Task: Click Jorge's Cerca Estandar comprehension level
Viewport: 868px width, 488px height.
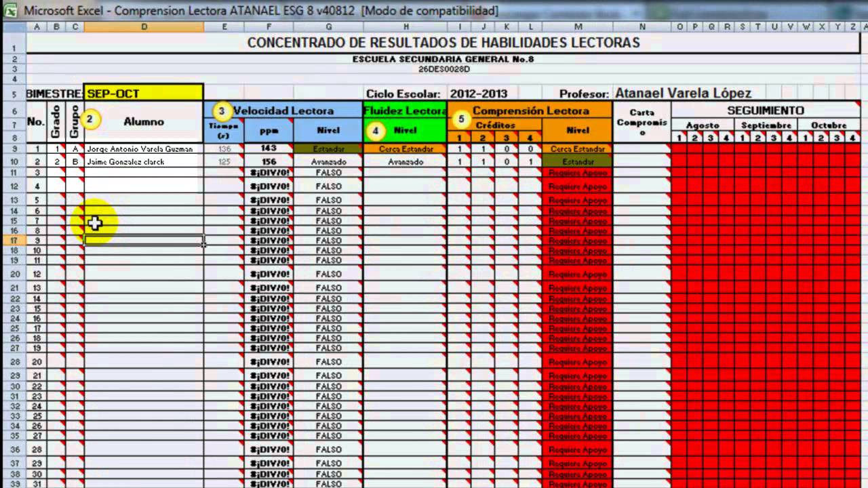Action: coord(578,149)
